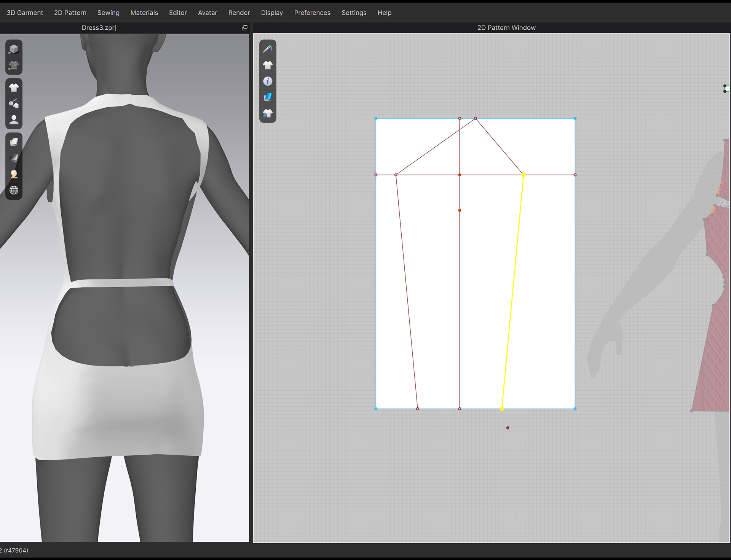Toggle pattern lock with the locked shirt icon
Screen dimensions: 731x560
click(x=268, y=113)
